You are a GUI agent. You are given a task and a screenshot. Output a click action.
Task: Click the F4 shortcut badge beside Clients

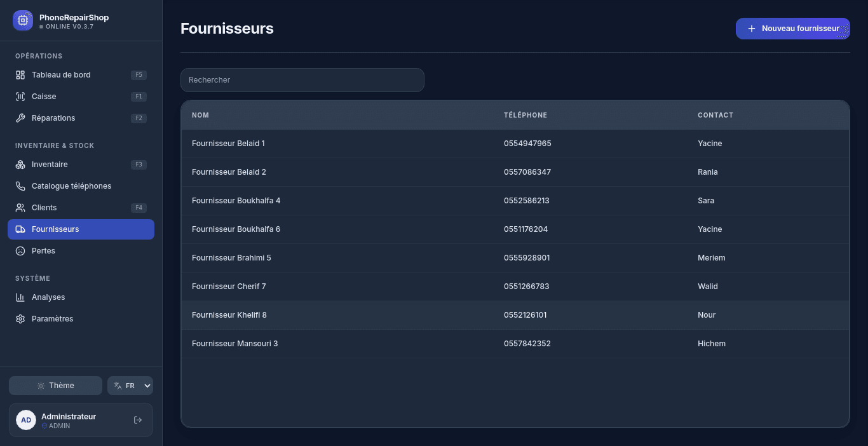click(x=139, y=208)
